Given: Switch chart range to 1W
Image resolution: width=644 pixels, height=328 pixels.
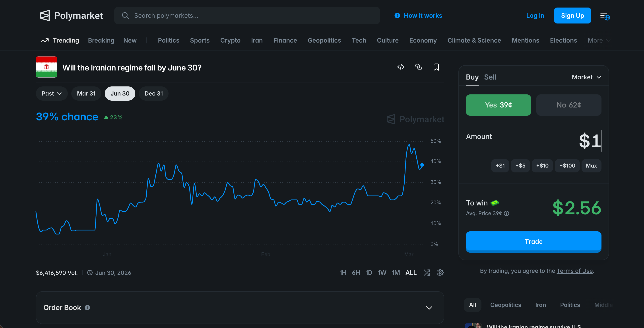Looking at the screenshot, I should coord(382,272).
